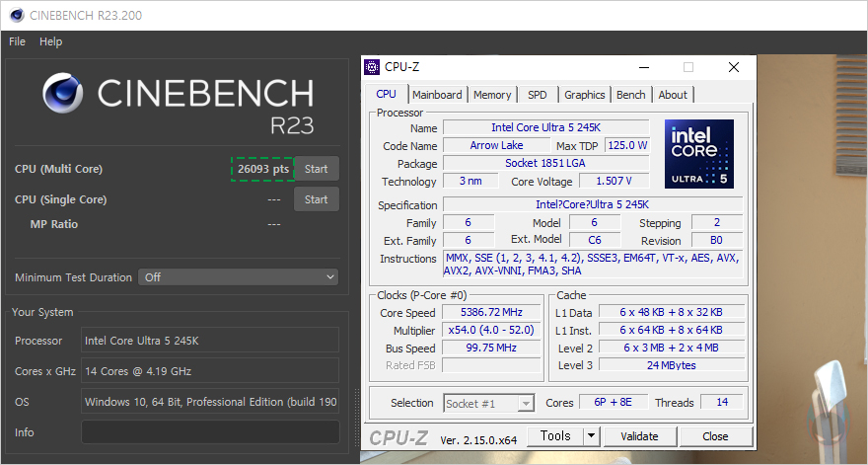
Task: Open the About tab in CPU-Z
Action: point(673,95)
